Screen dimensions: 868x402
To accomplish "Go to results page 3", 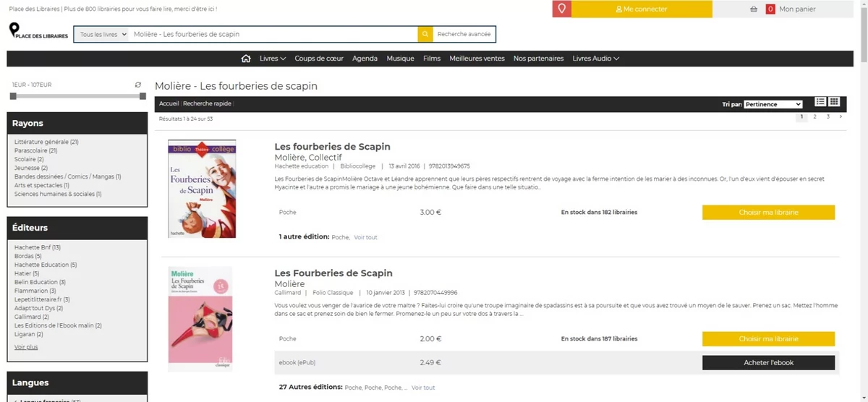I will 827,116.
